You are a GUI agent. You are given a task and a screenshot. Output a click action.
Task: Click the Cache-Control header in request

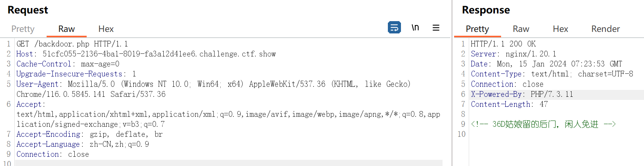68,64
